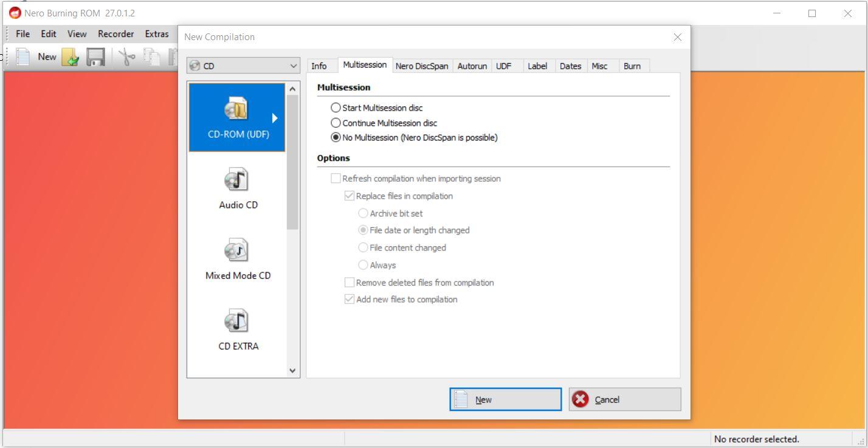Select the CD EXTRA compilation icon
The image size is (868, 448).
pyautogui.click(x=236, y=322)
